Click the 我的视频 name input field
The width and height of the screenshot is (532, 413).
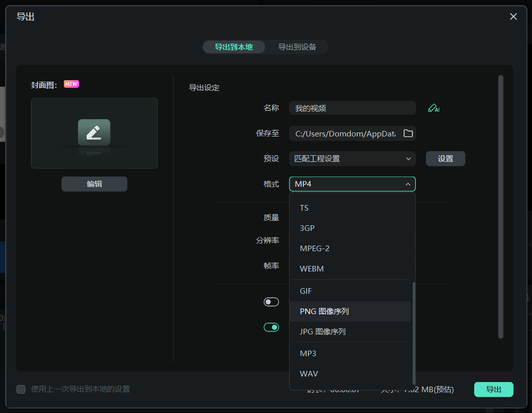[352, 108]
